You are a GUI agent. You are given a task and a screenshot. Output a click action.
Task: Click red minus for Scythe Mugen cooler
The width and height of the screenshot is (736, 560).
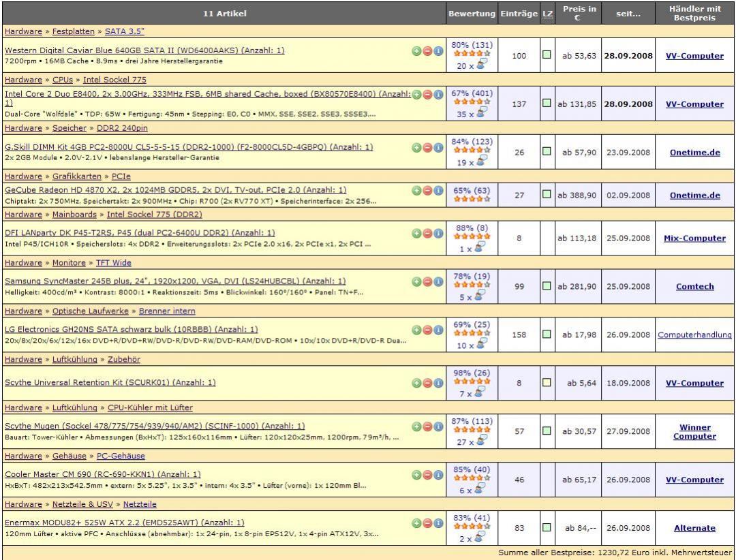pos(427,426)
